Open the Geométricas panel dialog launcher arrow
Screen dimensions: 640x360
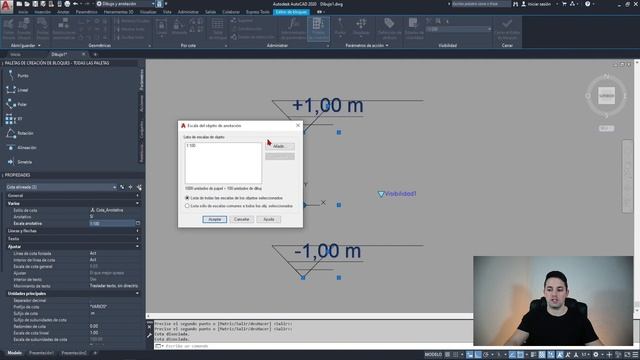tap(149, 46)
